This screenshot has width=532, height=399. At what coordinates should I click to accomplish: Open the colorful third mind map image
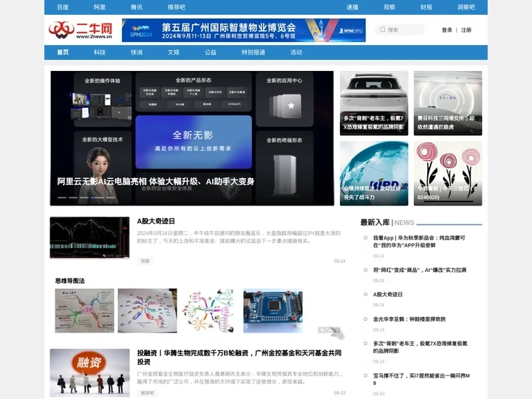pos(208,310)
